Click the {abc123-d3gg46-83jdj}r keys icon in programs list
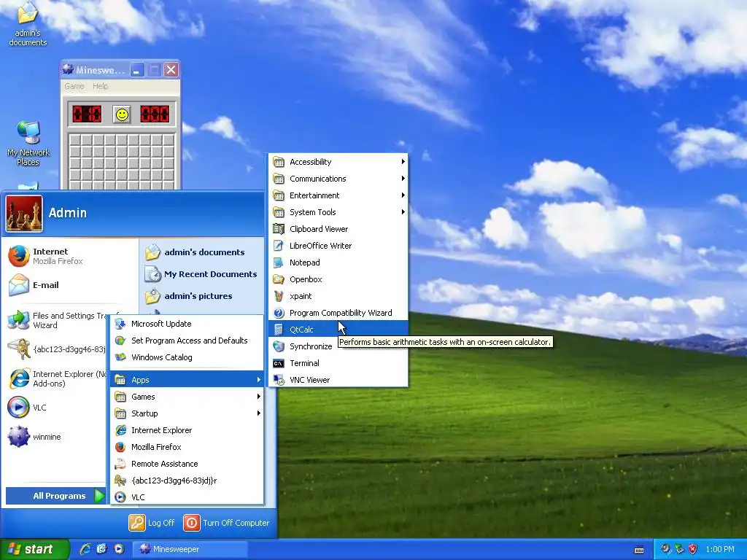The image size is (747, 560). [x=120, y=481]
